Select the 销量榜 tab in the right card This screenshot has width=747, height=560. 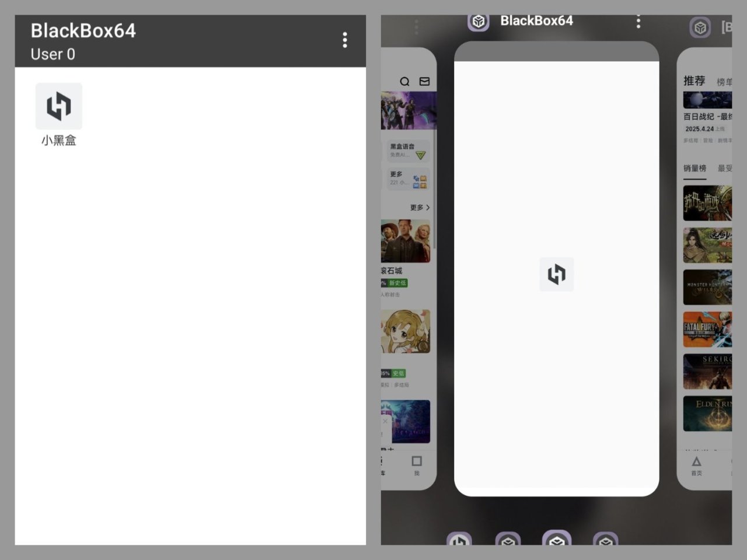point(694,168)
